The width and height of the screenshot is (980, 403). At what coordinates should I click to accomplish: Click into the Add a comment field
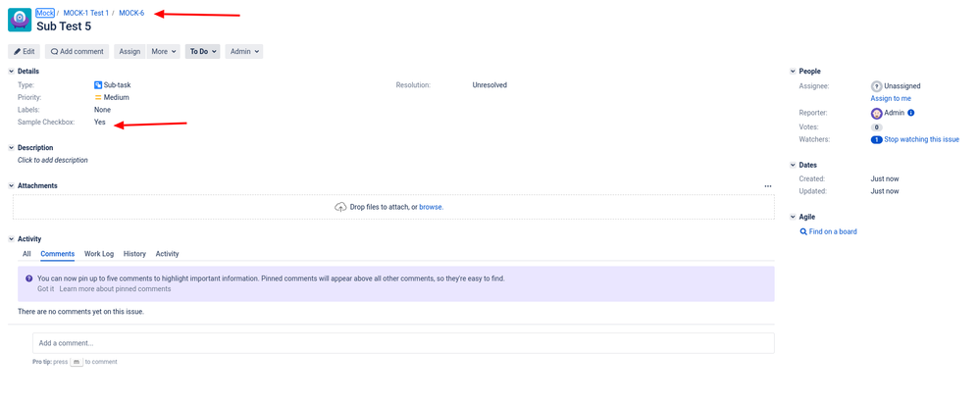point(403,343)
